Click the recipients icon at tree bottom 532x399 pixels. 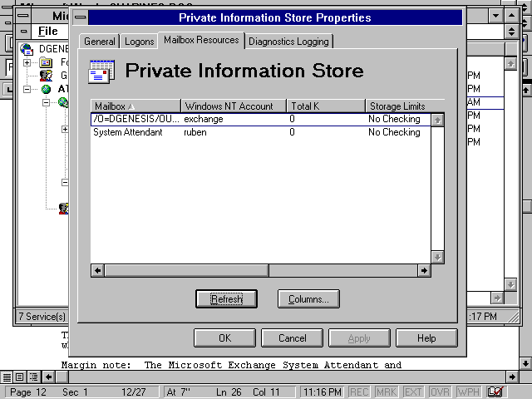click(x=63, y=209)
